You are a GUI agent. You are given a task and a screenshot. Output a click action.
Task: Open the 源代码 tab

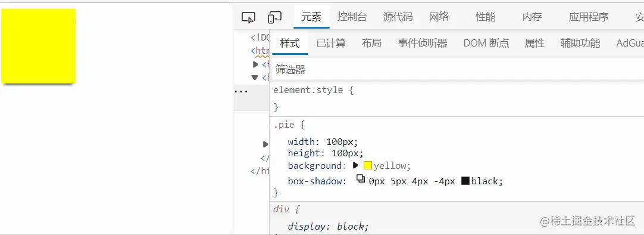coord(398,17)
